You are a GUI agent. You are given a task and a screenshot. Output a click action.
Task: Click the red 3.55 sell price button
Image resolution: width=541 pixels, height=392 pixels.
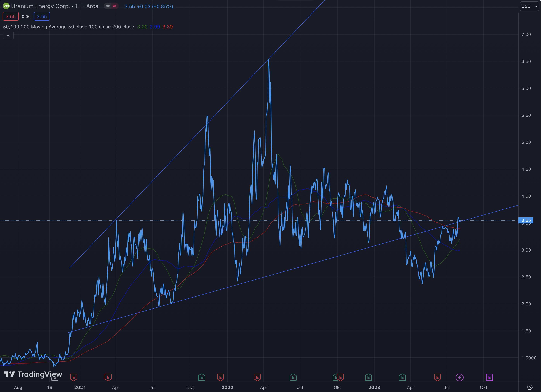[x=11, y=16]
